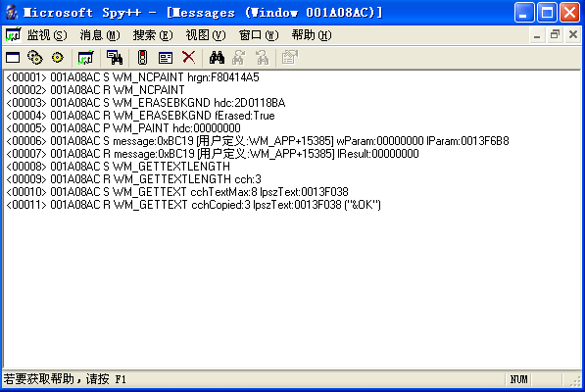Open the 消息(M) menu
The image size is (585, 392).
click(x=100, y=35)
